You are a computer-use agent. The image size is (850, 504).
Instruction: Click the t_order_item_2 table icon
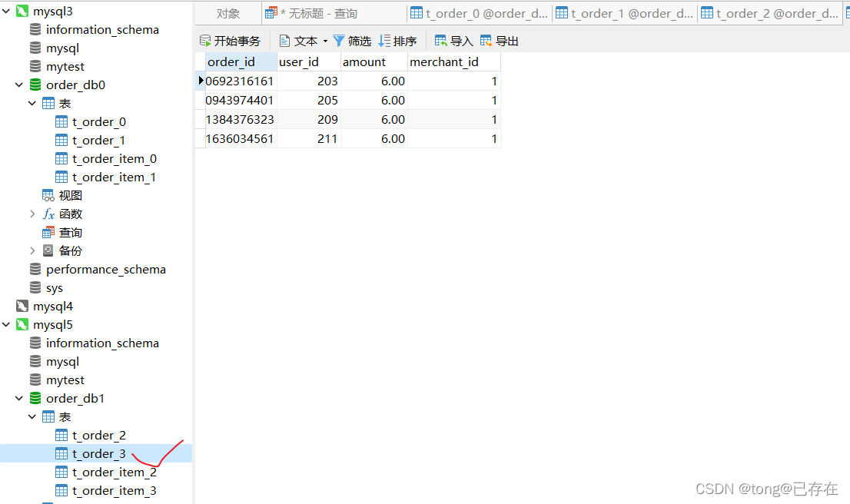coord(61,472)
